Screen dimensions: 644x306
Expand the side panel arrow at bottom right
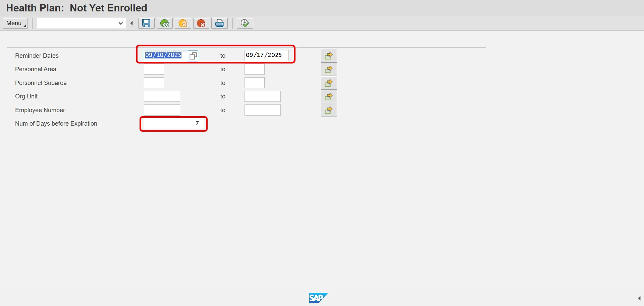(639, 298)
